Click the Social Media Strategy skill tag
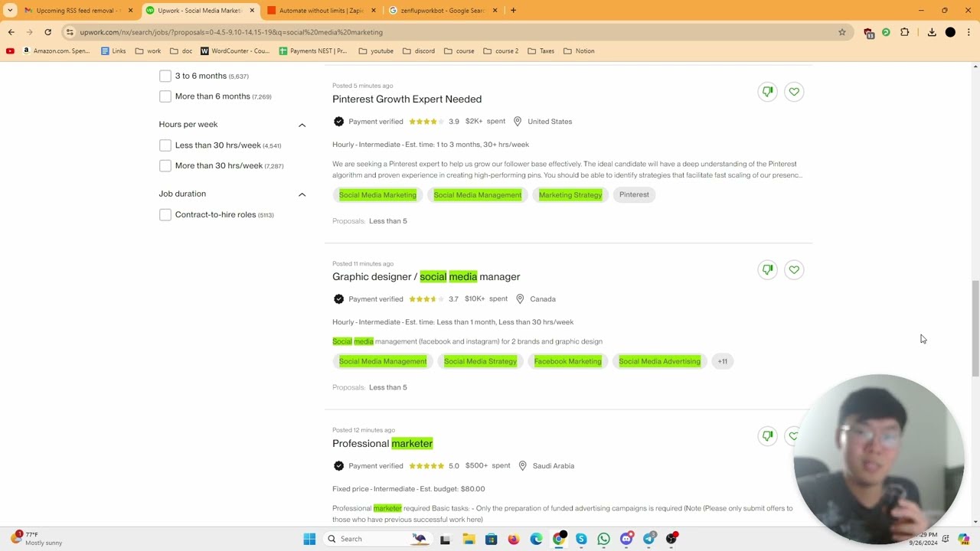Screen dimensions: 980x551 pyautogui.click(x=480, y=361)
